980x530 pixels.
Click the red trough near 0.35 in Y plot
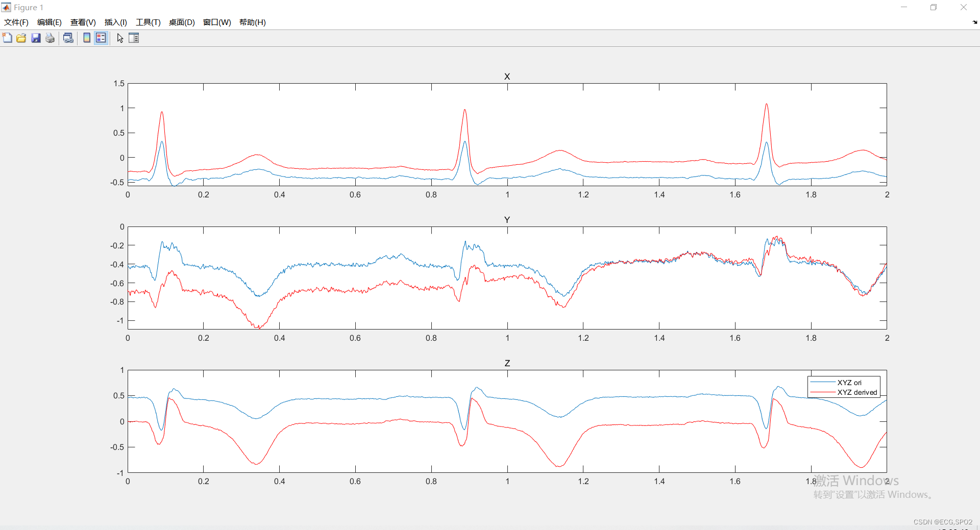[258, 326]
